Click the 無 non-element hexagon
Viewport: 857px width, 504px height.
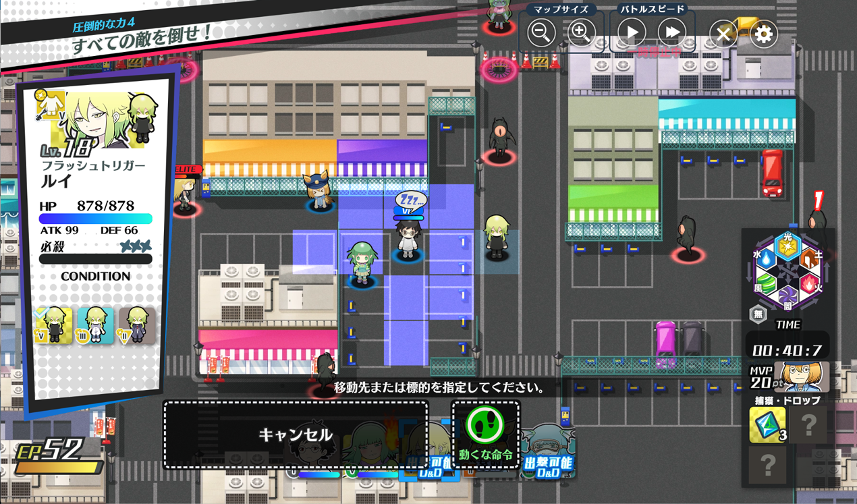pos(758,315)
